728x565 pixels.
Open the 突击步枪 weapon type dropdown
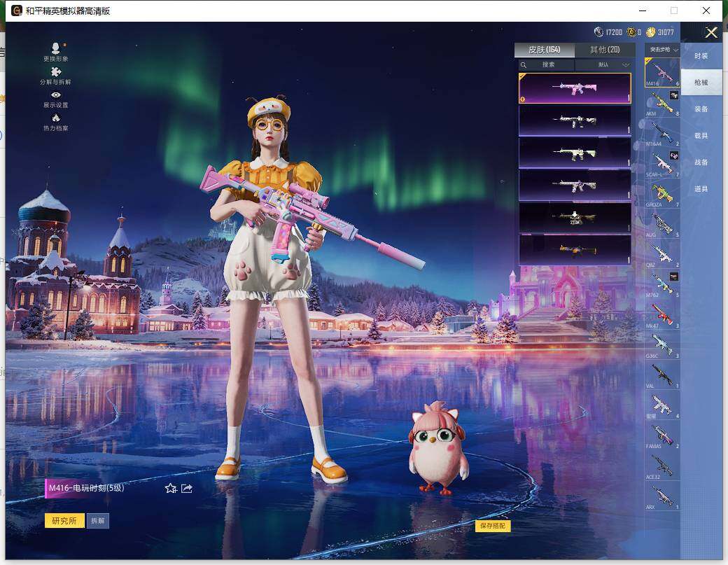pos(662,50)
